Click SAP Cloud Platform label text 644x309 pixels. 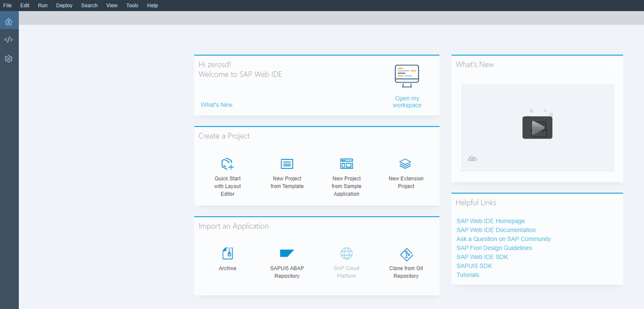tap(347, 272)
